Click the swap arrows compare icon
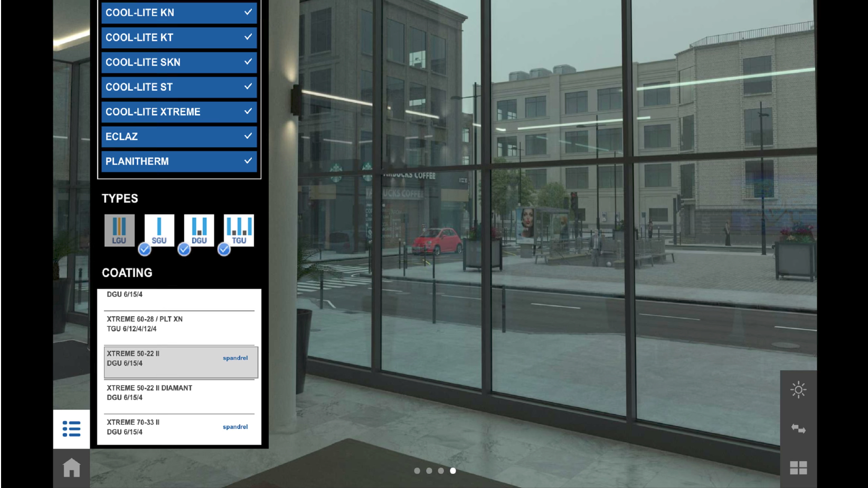868x488 pixels. click(x=798, y=429)
